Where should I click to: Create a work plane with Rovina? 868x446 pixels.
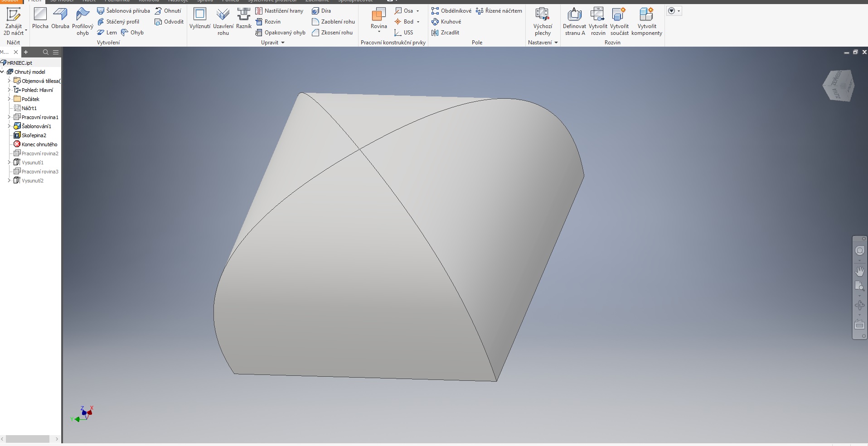(x=378, y=18)
